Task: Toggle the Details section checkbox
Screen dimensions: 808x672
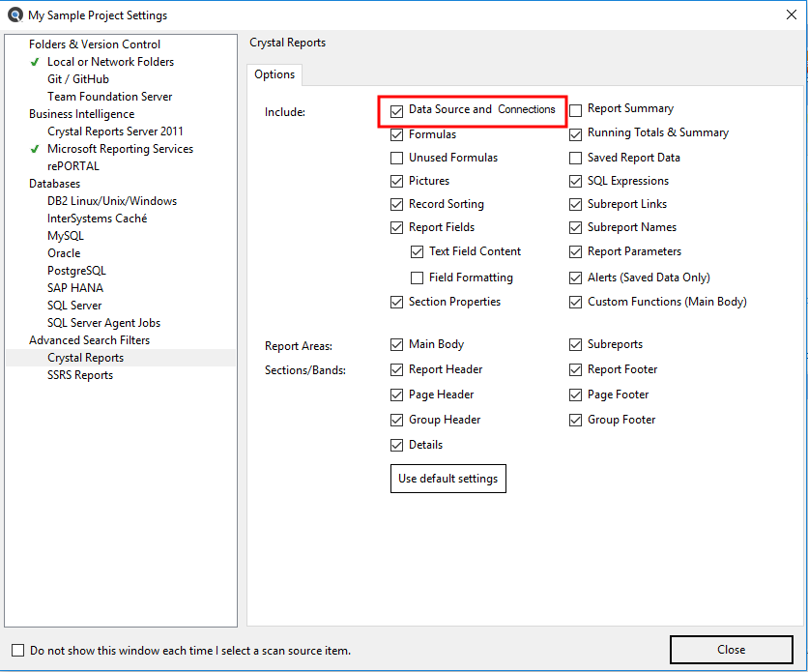Action: tap(396, 445)
